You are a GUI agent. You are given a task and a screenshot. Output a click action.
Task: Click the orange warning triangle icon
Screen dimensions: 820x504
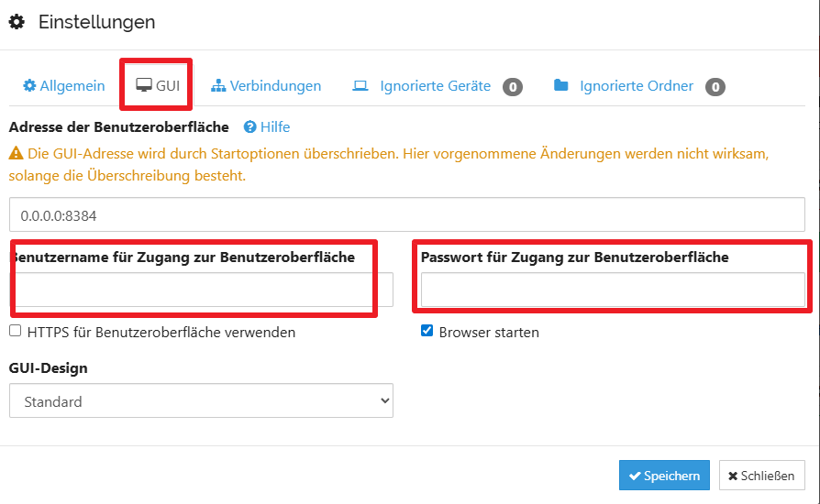click(16, 155)
